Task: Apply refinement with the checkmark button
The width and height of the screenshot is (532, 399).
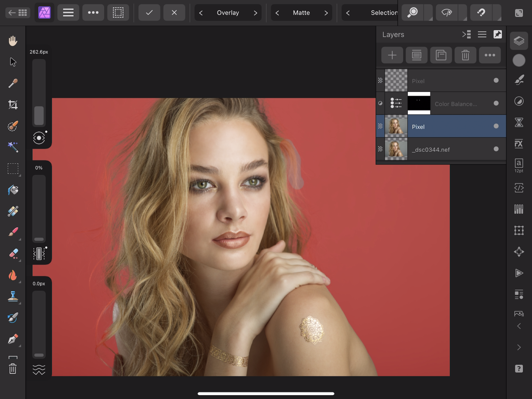Action: [x=149, y=12]
